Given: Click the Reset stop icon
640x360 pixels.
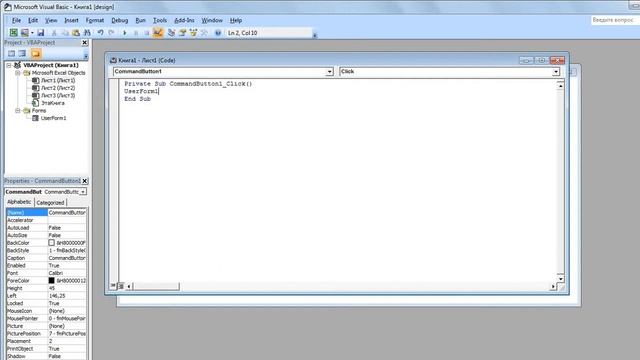Looking at the screenshot, I should [147, 33].
